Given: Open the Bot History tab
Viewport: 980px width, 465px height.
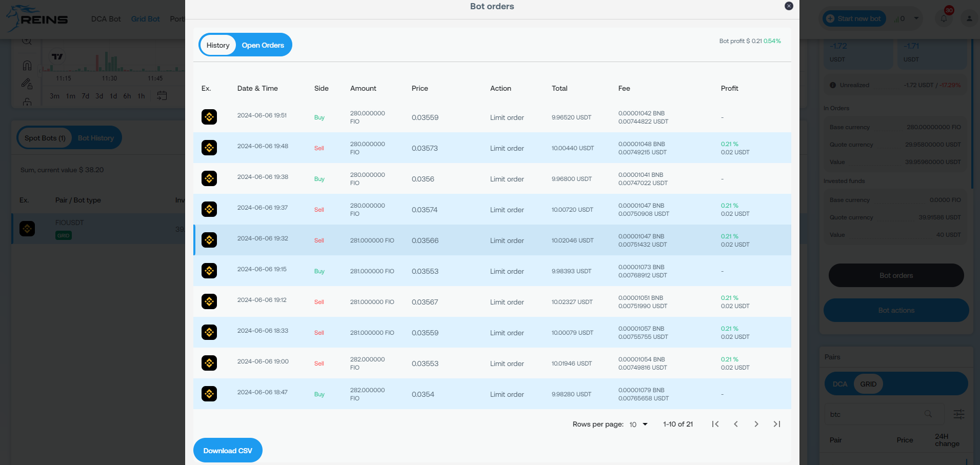Looking at the screenshot, I should coord(96,138).
